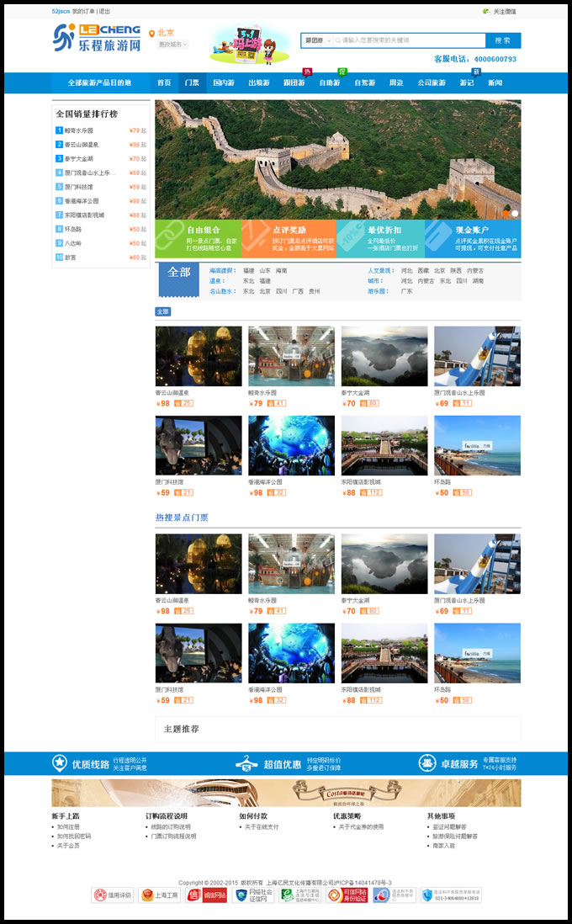
Task: Click the 商家入驻 link
Action: pyautogui.click(x=443, y=846)
